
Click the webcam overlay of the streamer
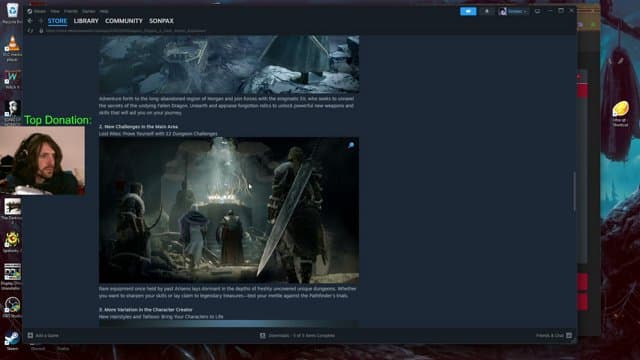42,160
